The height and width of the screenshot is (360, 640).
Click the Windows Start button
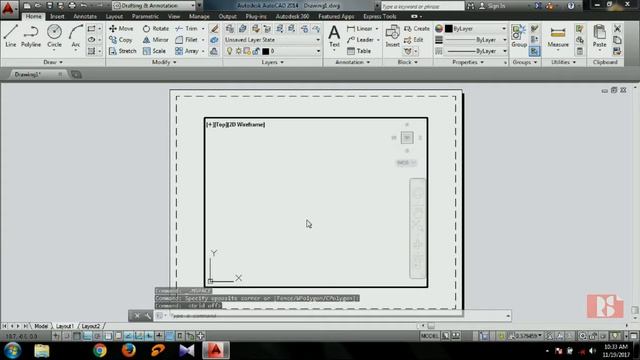point(12,350)
